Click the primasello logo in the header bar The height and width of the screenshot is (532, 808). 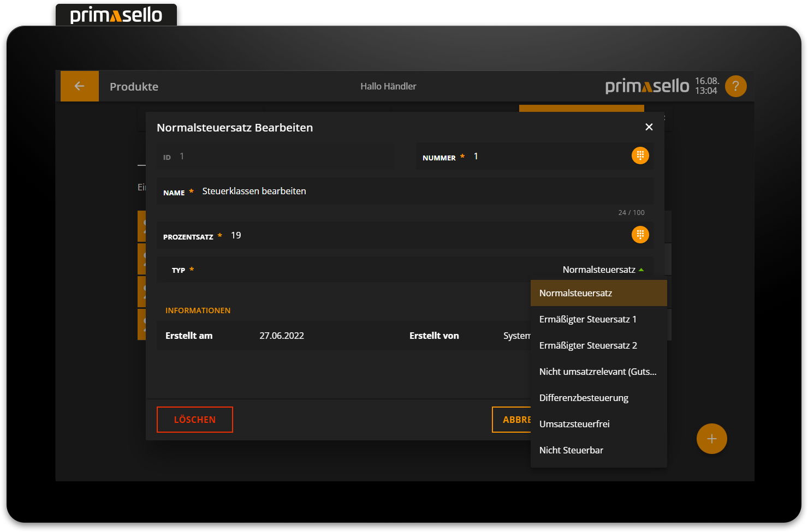(x=647, y=86)
